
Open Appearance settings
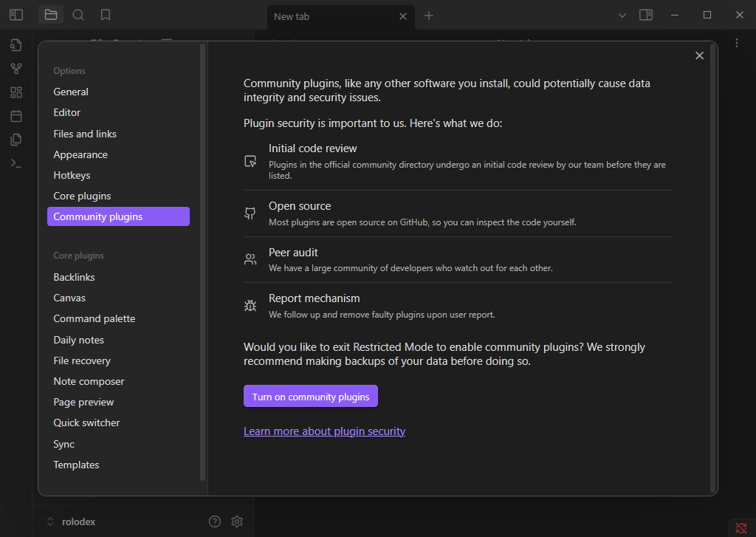119,154
